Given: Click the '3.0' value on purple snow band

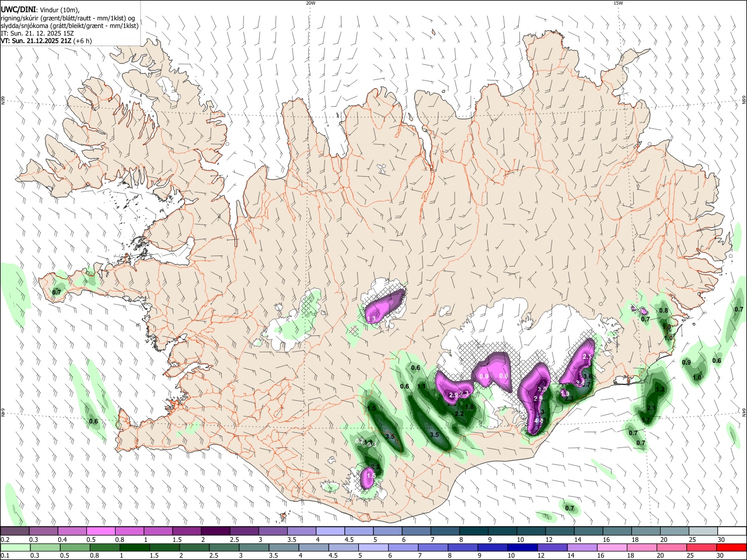Looking at the screenshot, I should pos(542,390).
